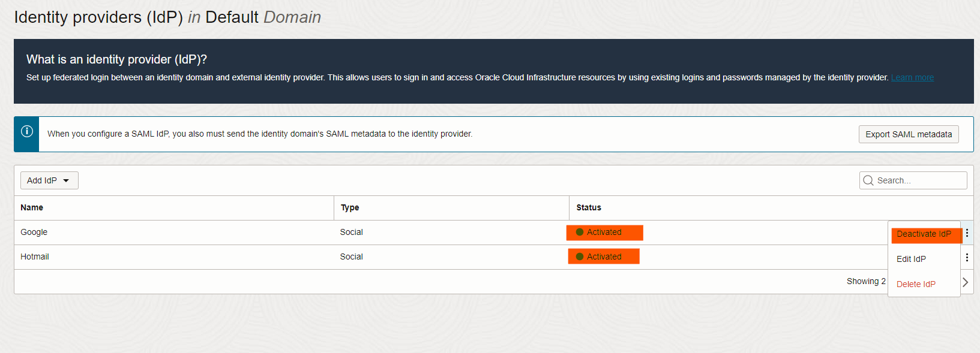Click the Type column header
The image size is (980, 353).
(x=350, y=207)
